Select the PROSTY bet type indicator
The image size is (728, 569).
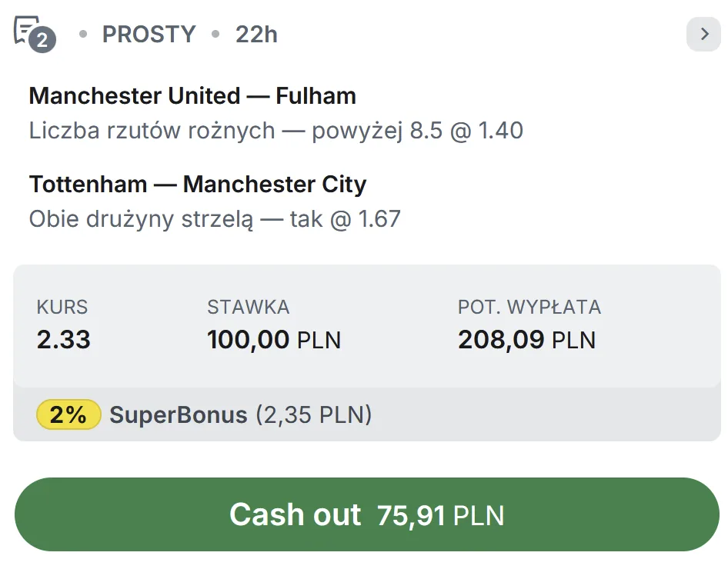(149, 34)
